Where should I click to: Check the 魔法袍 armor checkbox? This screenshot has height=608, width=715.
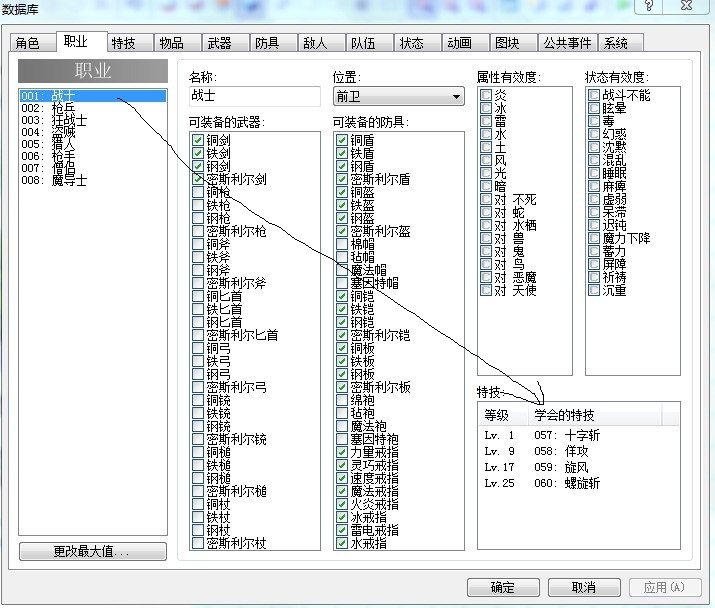(342, 426)
